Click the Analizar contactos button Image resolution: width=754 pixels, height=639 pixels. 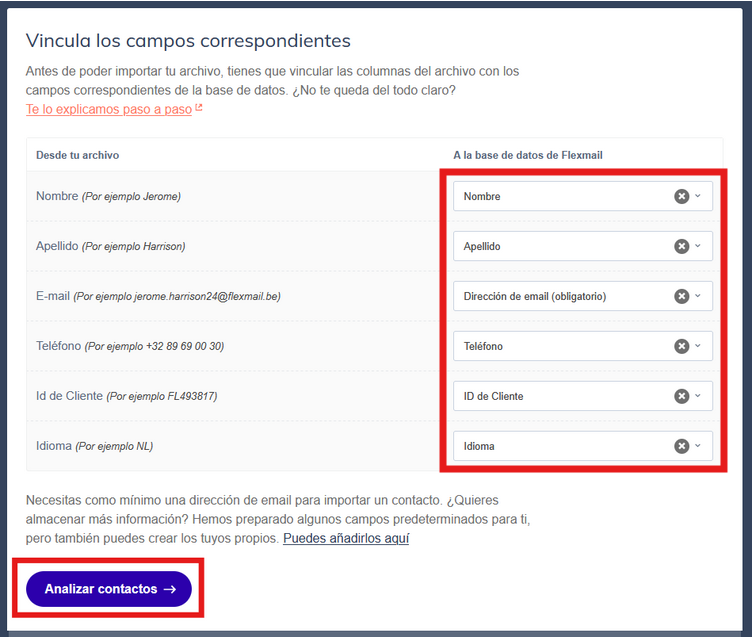tap(109, 589)
